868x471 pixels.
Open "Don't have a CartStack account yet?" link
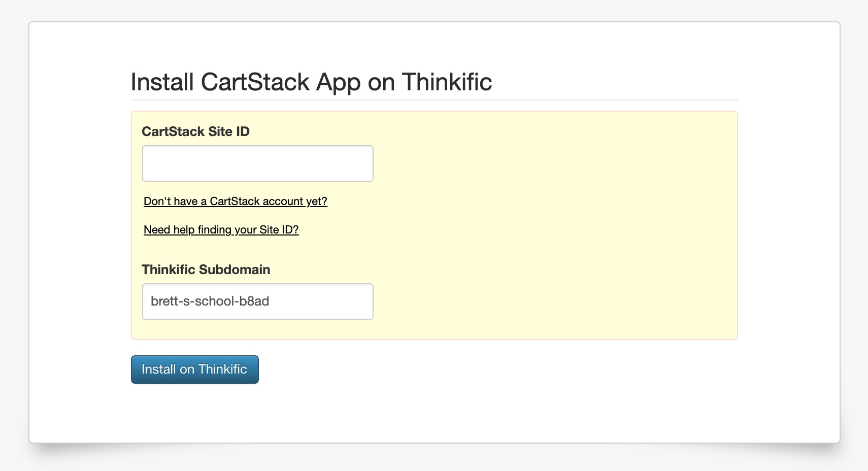[236, 201]
